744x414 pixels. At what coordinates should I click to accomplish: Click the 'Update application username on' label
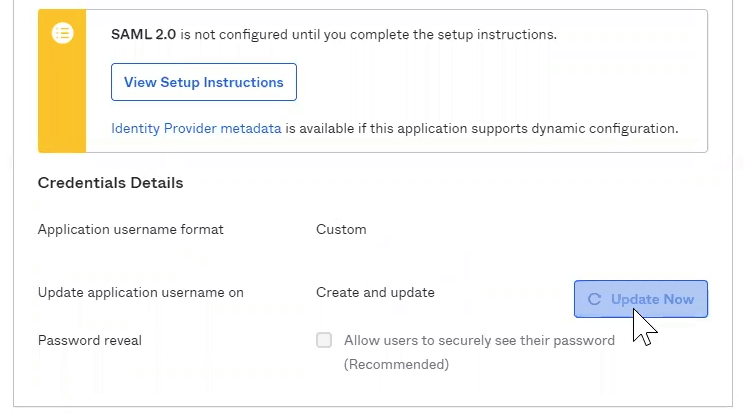[x=140, y=293]
